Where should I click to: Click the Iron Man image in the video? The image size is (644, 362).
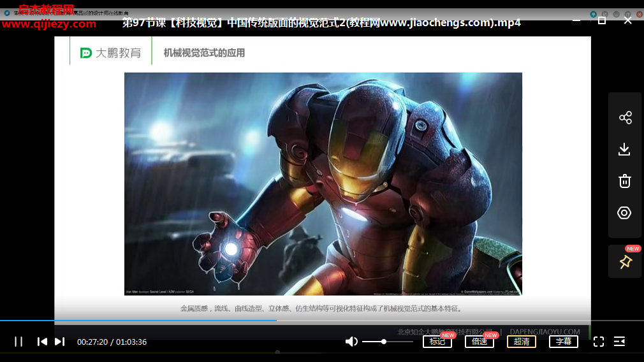tap(323, 184)
